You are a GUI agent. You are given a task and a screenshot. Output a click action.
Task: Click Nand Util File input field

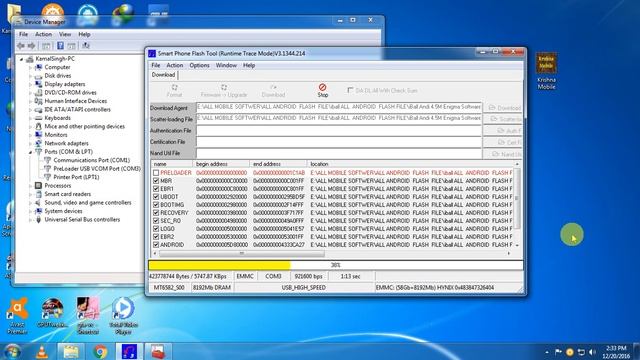point(339,153)
